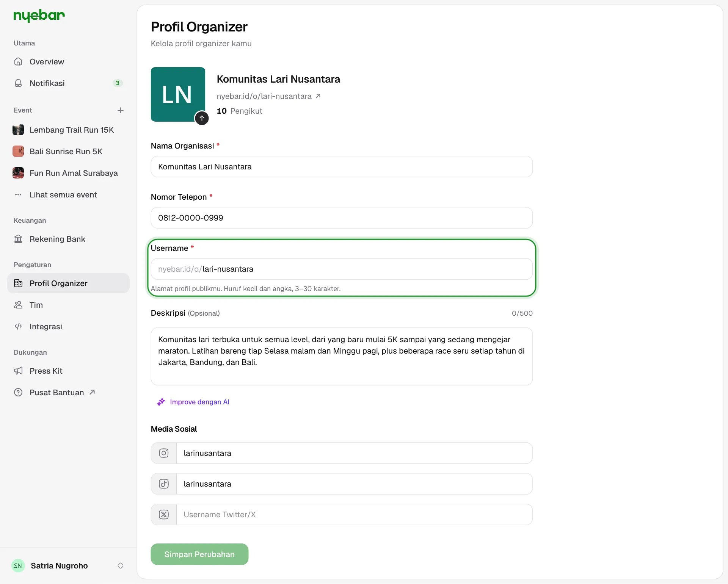The image size is (728, 584).
Task: Click the Komunitas Lari Nusantara heading
Action: coord(278,79)
